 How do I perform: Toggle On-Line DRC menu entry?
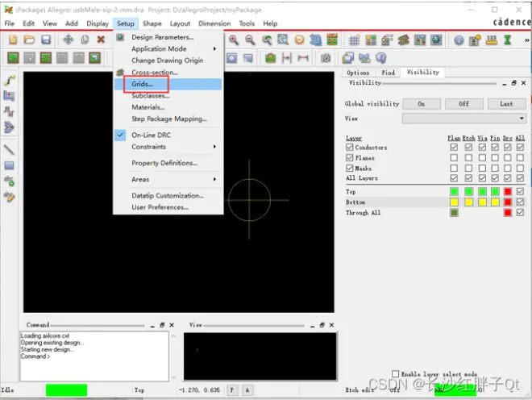[168, 135]
